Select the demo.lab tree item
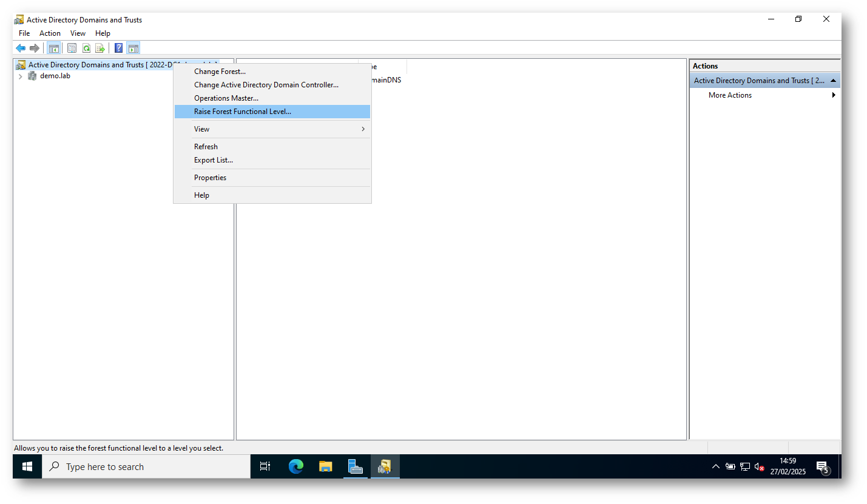The image size is (867, 504). (x=55, y=76)
